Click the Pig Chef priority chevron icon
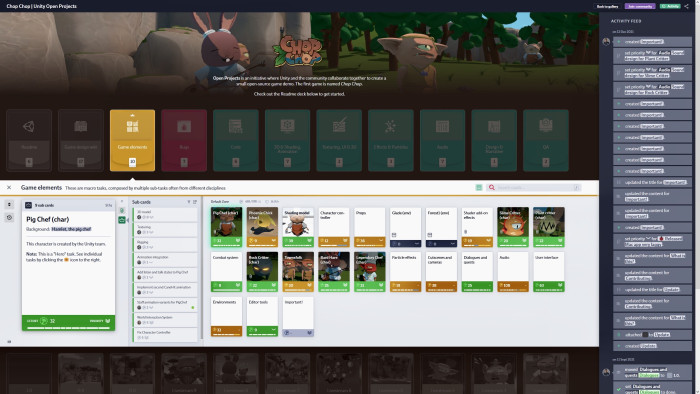Image resolution: width=700 pixels, height=394 pixels. [108, 321]
